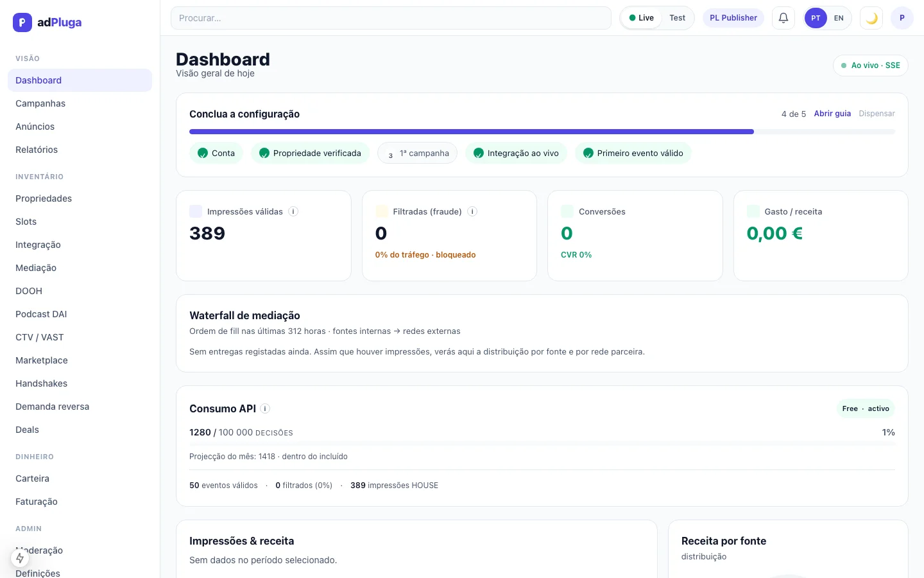The image size is (924, 578).
Task: Switch environment to Test
Action: 677,18
